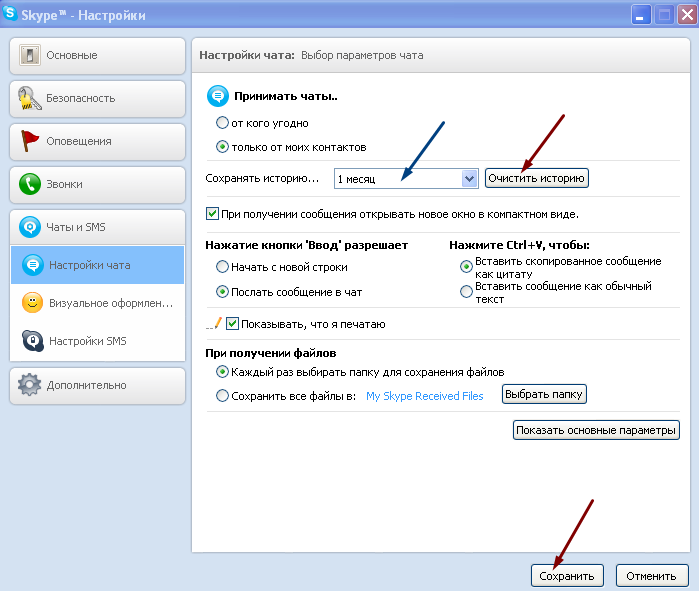Select 'только от моих контактов' option
The height and width of the screenshot is (591, 699).
(222, 147)
